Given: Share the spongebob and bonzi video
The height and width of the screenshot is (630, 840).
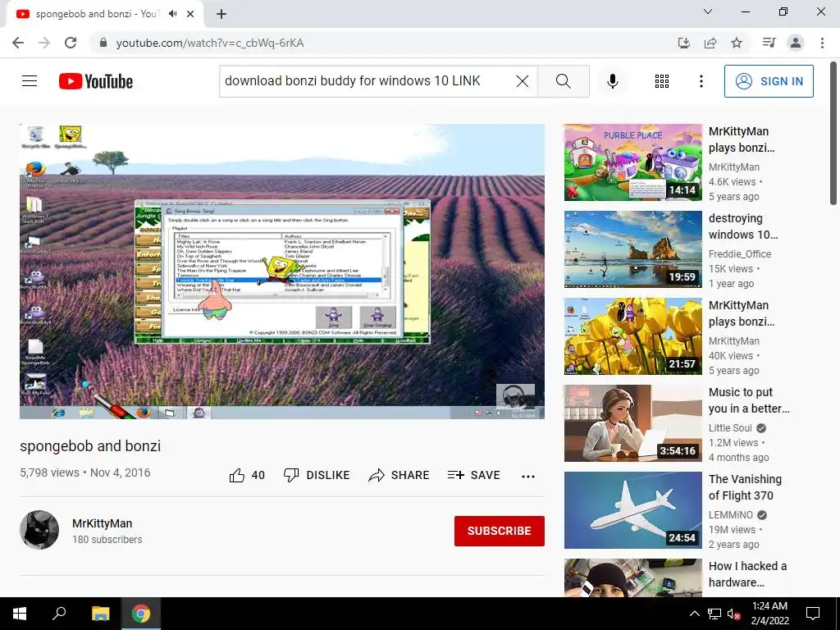Looking at the screenshot, I should 399,475.
